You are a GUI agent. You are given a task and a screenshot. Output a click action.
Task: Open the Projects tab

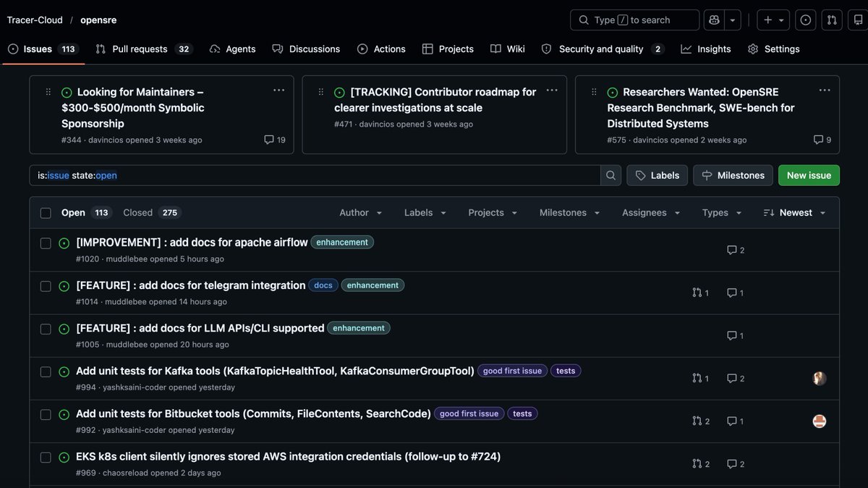[448, 49]
